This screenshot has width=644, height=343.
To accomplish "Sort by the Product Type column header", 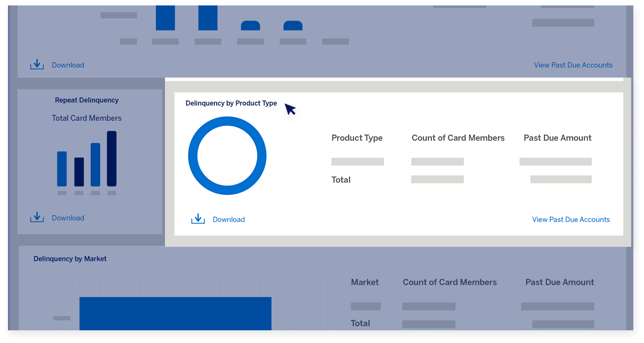I will 357,137.
